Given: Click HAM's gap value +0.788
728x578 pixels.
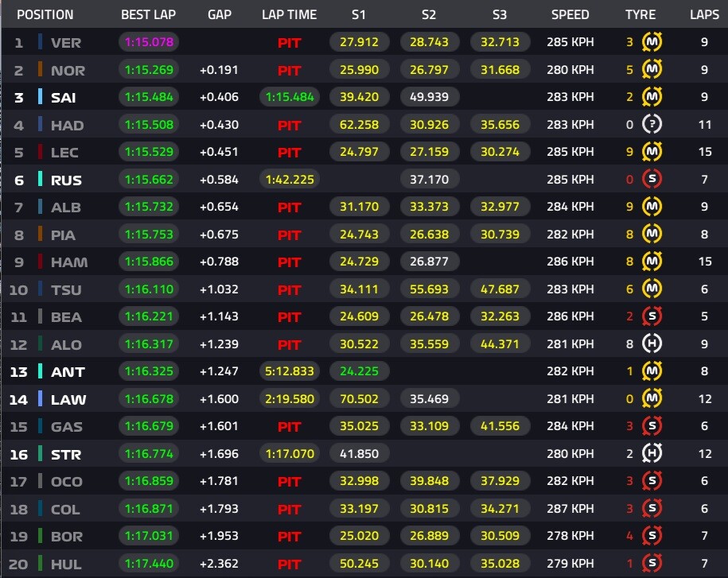Looking at the screenshot, I should point(219,262).
